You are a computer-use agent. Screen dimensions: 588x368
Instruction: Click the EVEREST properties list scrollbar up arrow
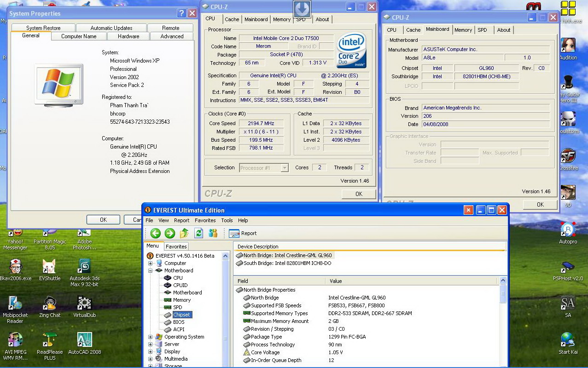pos(503,281)
